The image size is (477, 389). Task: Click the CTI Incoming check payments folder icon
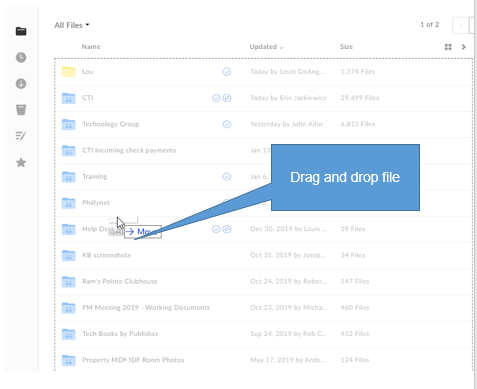[x=69, y=150]
